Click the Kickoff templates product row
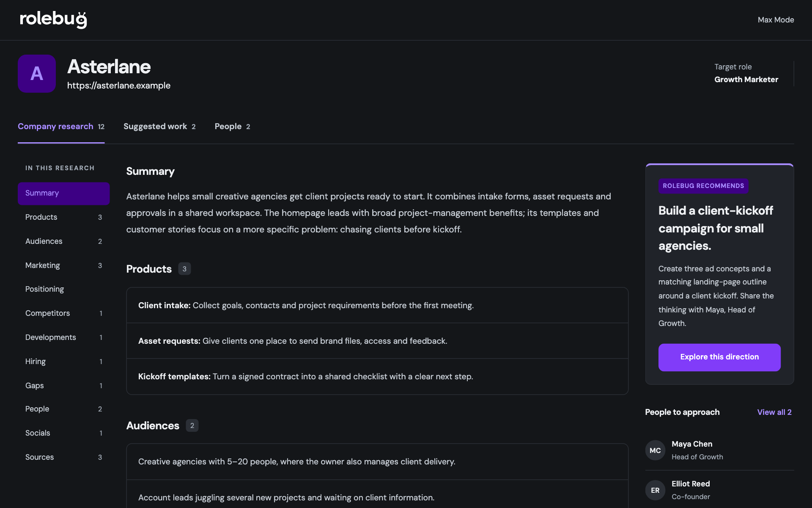This screenshot has height=508, width=812. 377,377
